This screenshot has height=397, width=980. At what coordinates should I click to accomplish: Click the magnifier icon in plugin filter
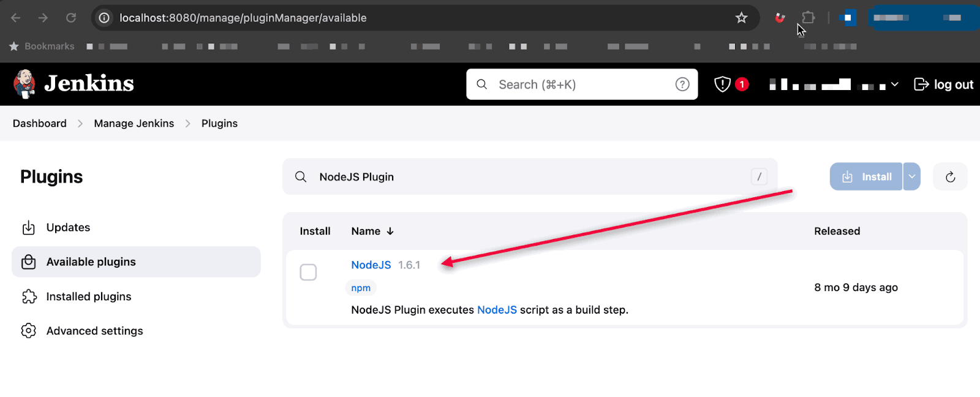301,176
